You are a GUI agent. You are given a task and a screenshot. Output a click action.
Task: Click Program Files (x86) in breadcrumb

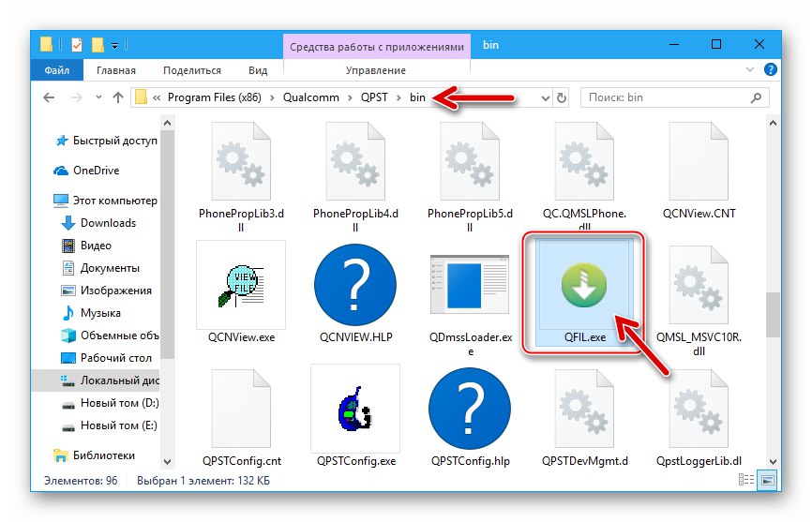click(215, 97)
